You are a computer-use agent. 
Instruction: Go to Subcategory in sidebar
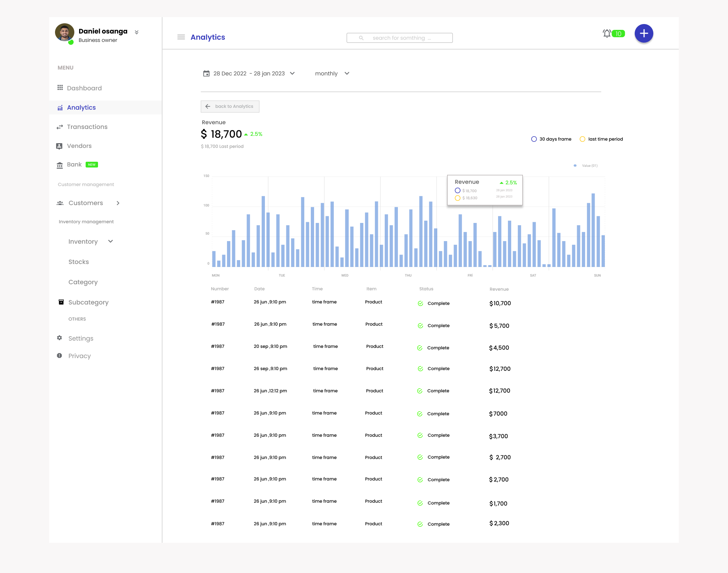(88, 302)
